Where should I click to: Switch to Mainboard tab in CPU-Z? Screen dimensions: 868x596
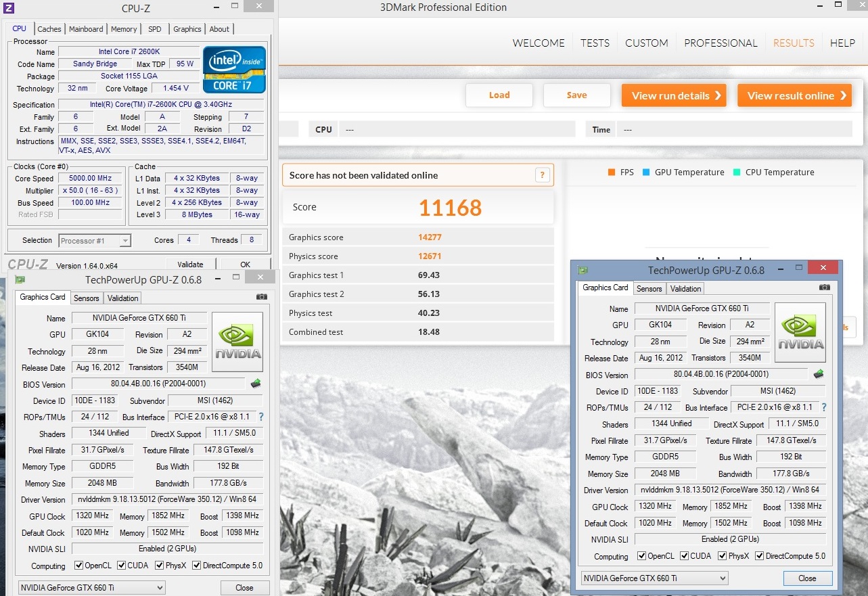coord(86,29)
